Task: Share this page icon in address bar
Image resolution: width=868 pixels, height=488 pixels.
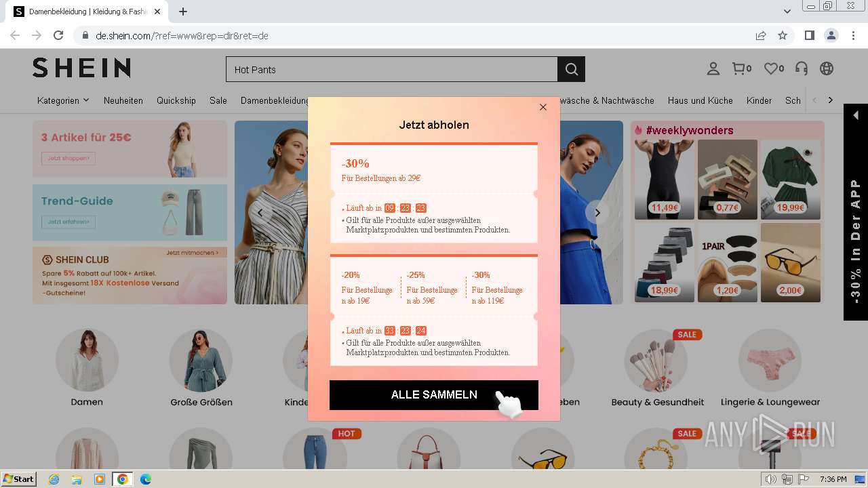Action: [761, 35]
